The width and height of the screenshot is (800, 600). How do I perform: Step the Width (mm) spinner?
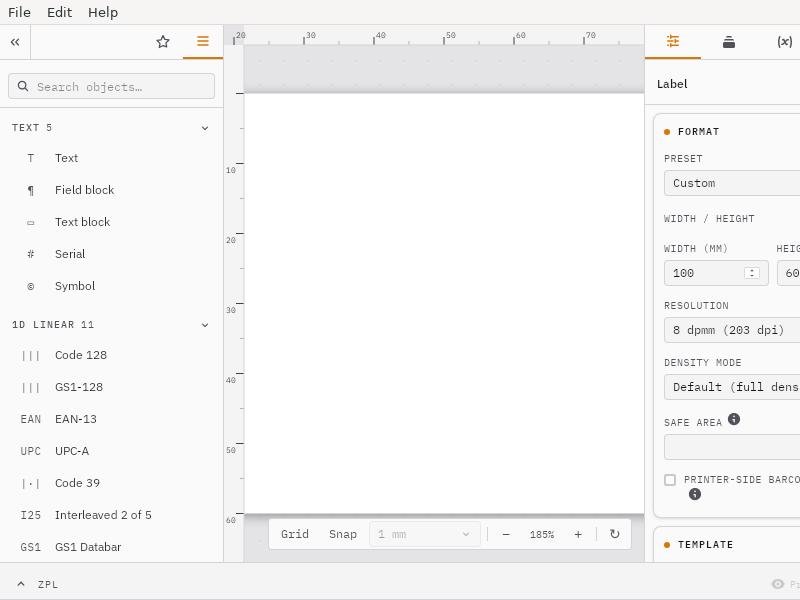[752, 273]
